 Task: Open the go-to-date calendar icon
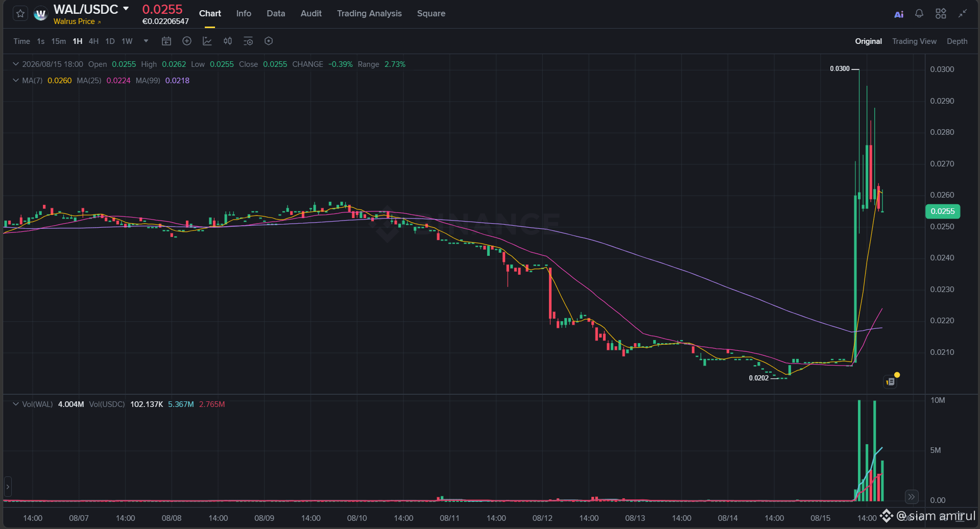[x=166, y=41]
